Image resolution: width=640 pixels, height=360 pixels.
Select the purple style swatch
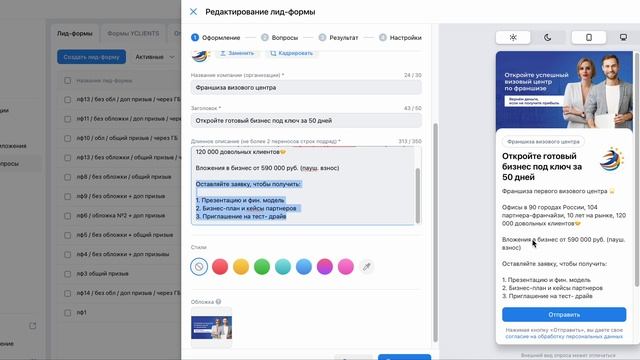(x=325, y=267)
